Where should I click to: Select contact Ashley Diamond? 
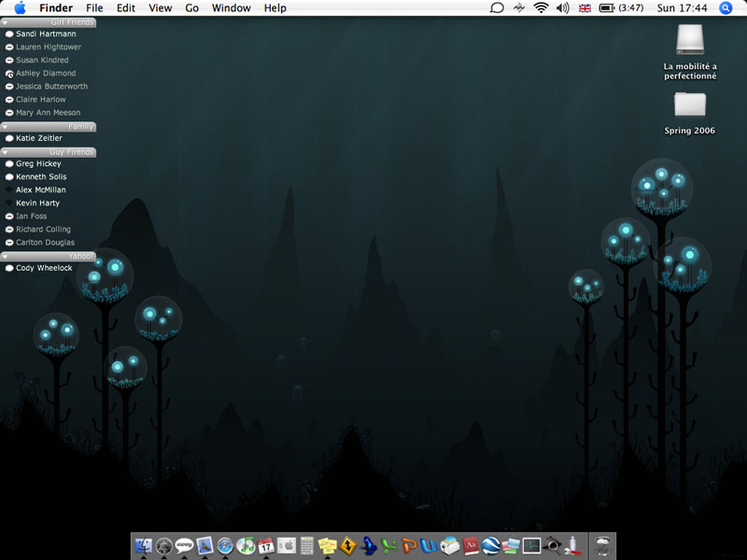(x=46, y=74)
